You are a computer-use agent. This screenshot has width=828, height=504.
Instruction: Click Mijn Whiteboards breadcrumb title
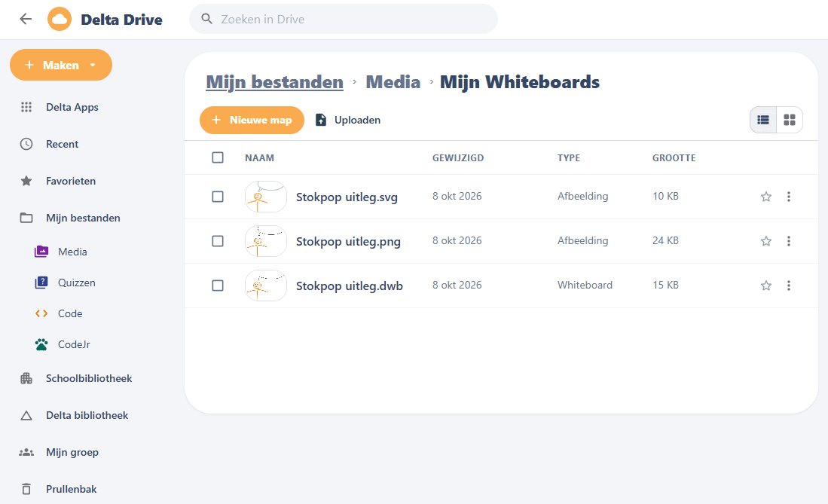520,82
